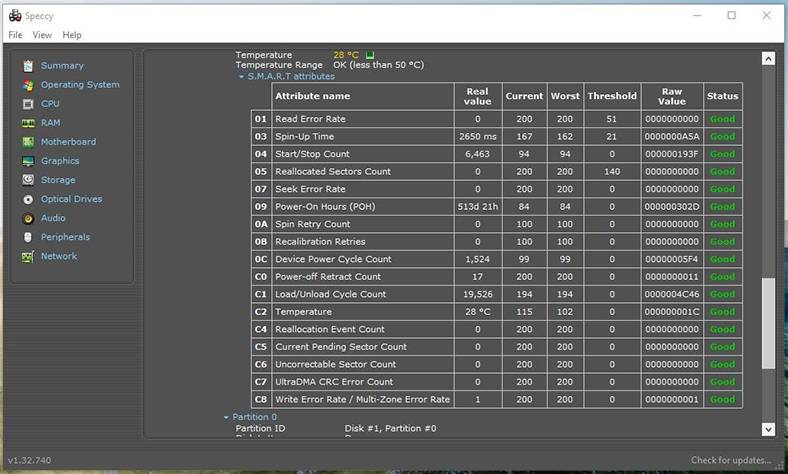This screenshot has height=474, width=788.
Task: Click the Summary clipboard icon
Action: (x=28, y=66)
